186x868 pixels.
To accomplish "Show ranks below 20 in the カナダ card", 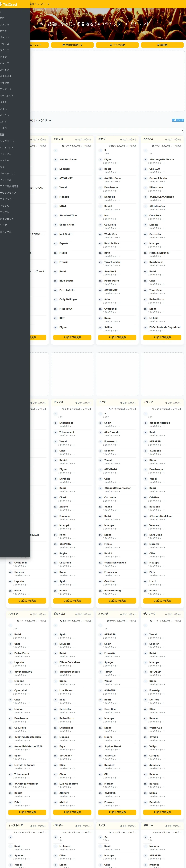I will pyautogui.click(x=117, y=337).
